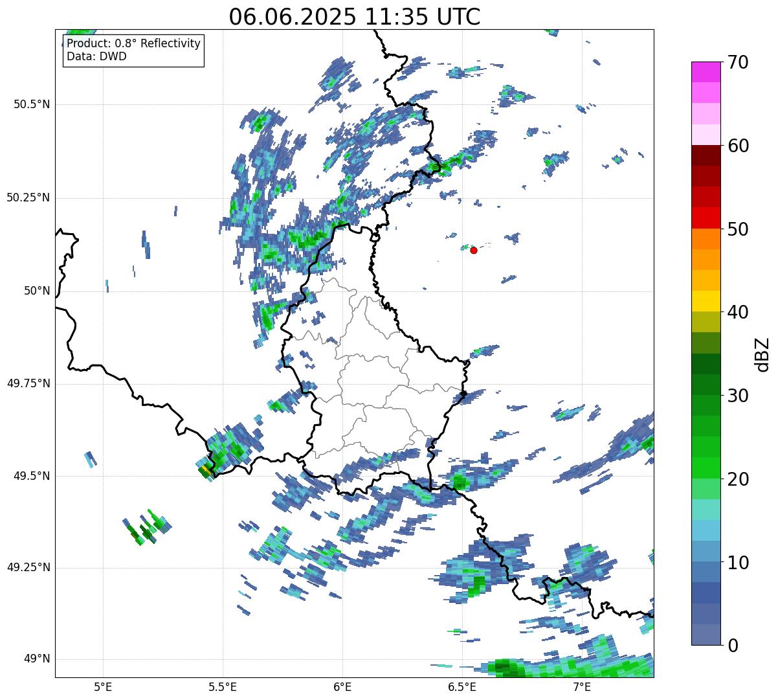Click the 49°N latitude label
778x700 pixels.
coord(37,659)
